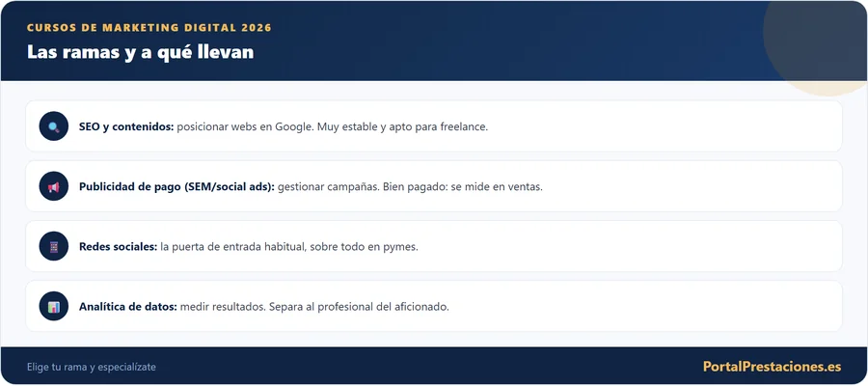Click 'medir resultados. Separa al profesional' text
The image size is (868, 386).
point(276,307)
